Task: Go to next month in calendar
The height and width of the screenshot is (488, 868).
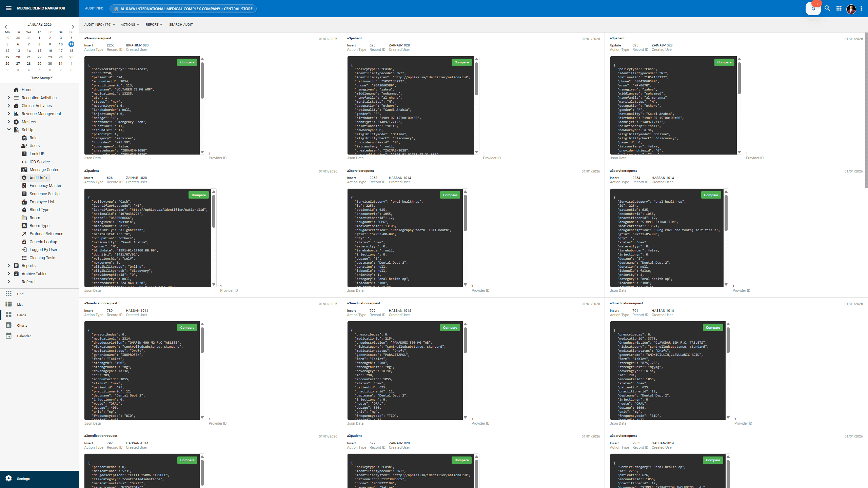Action: pos(73,27)
